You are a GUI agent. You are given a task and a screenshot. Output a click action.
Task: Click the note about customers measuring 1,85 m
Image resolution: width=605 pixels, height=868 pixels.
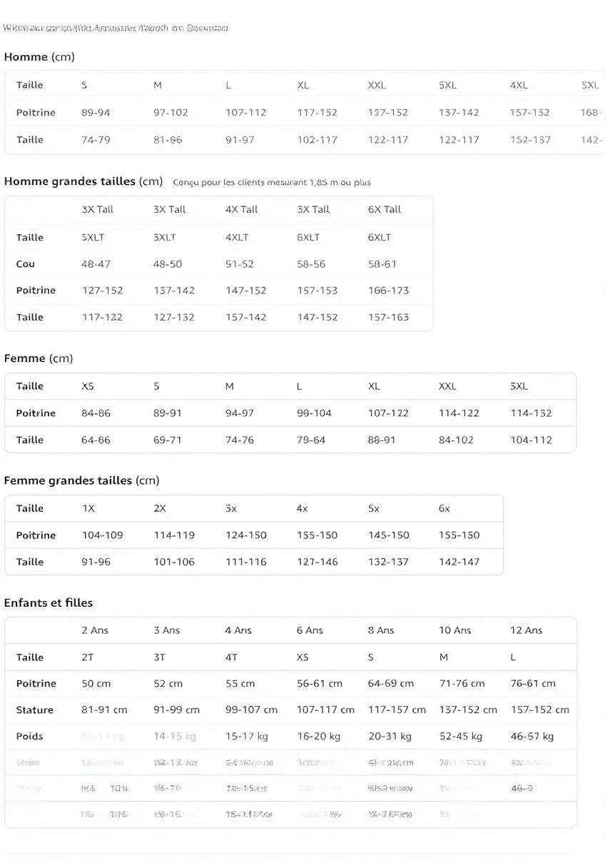(272, 183)
